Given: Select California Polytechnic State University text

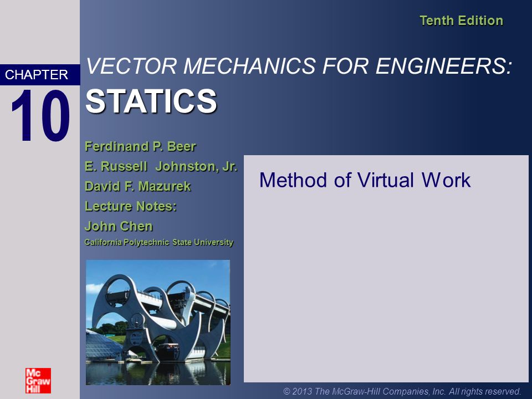Looking at the screenshot, I should click(160, 242).
